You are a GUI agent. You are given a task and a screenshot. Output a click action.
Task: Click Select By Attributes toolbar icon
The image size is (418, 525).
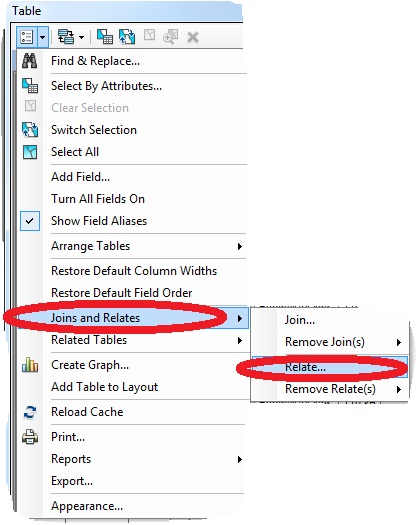point(105,37)
